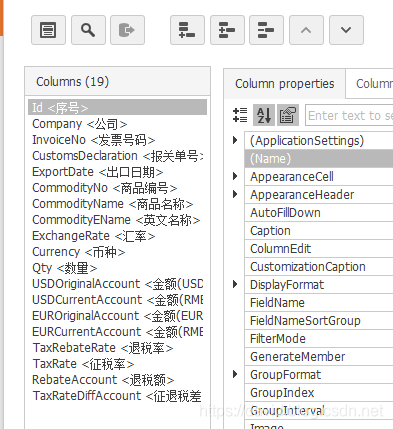
Task: Move selected column down with arrow button
Action: [x=346, y=30]
